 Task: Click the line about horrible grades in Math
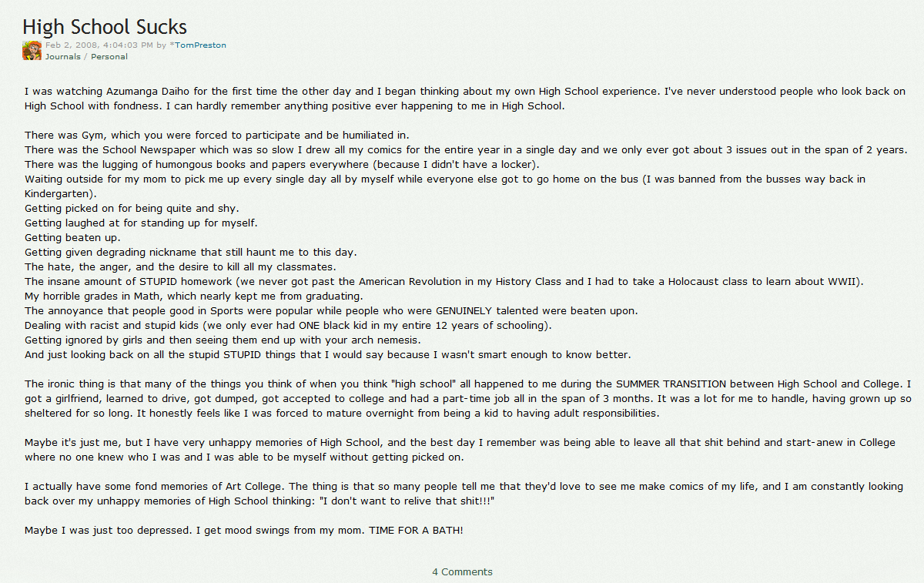(204, 296)
